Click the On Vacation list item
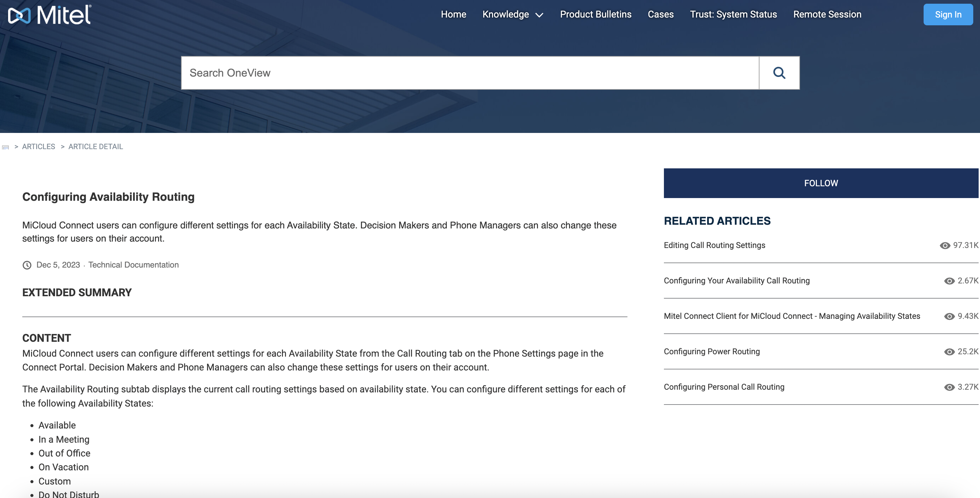980x498 pixels. tap(63, 467)
